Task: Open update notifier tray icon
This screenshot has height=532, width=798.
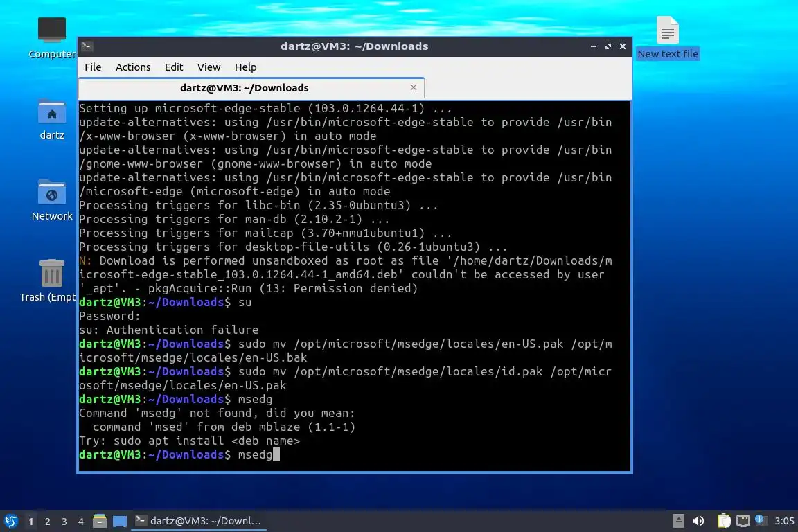Action: 760,520
